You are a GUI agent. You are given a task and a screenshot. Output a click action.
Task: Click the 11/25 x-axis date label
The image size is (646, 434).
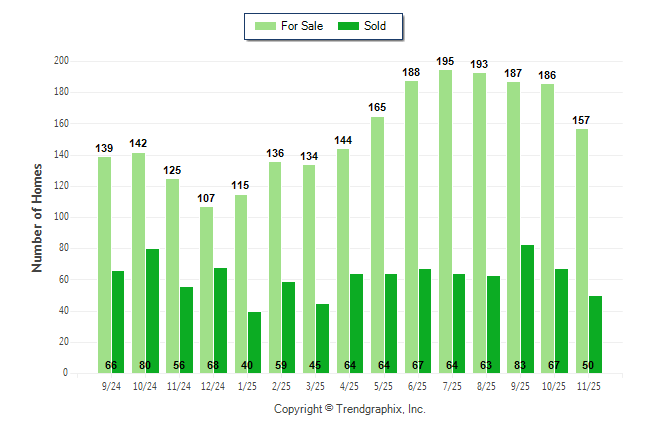tap(588, 384)
